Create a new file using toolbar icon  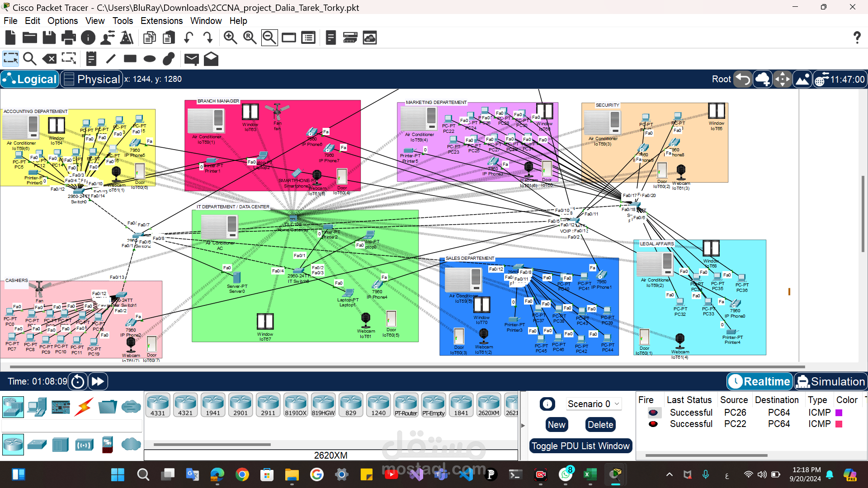[10, 38]
